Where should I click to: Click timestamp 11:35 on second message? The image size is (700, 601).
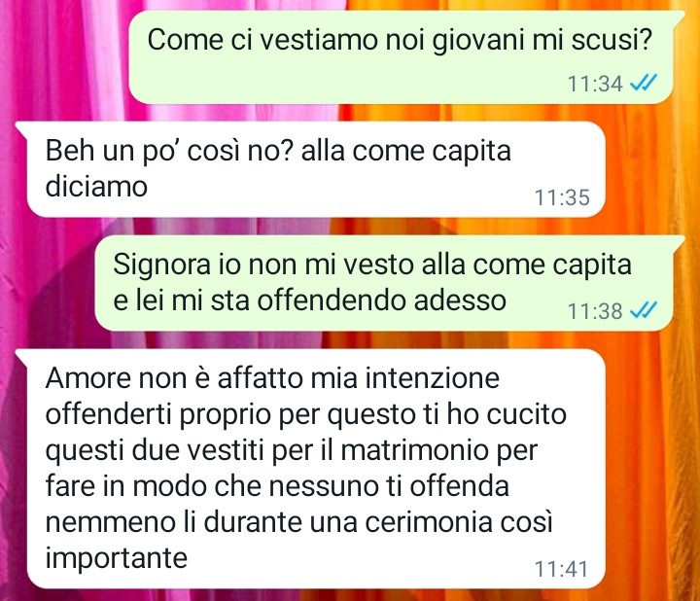click(x=562, y=197)
